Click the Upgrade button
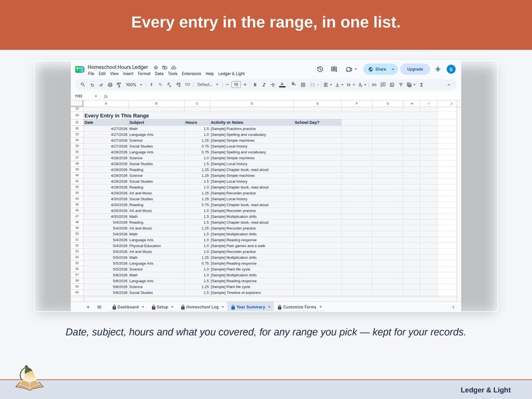This screenshot has width=532, height=399. (x=415, y=69)
